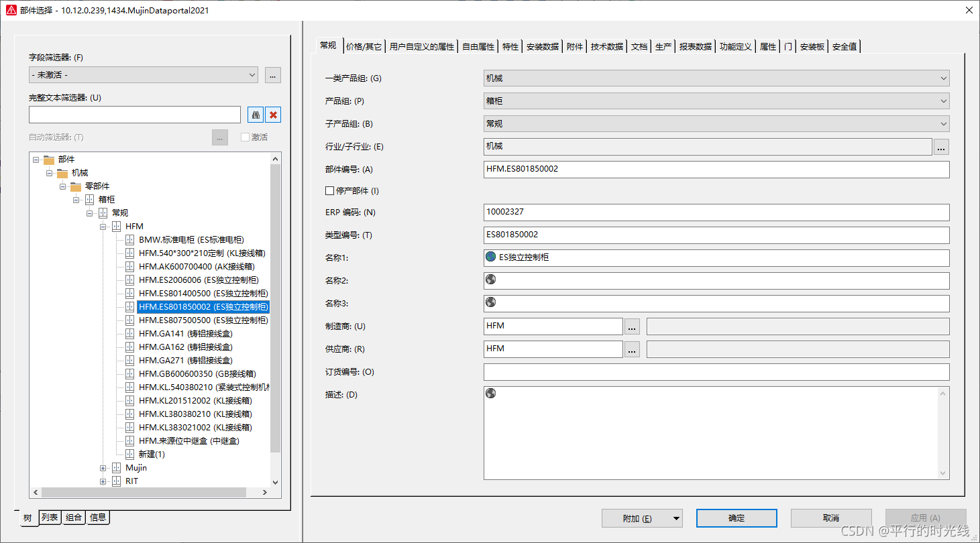Click part icon beside HFM.来源位中继盒
This screenshot has height=543, width=980.
pyautogui.click(x=129, y=440)
